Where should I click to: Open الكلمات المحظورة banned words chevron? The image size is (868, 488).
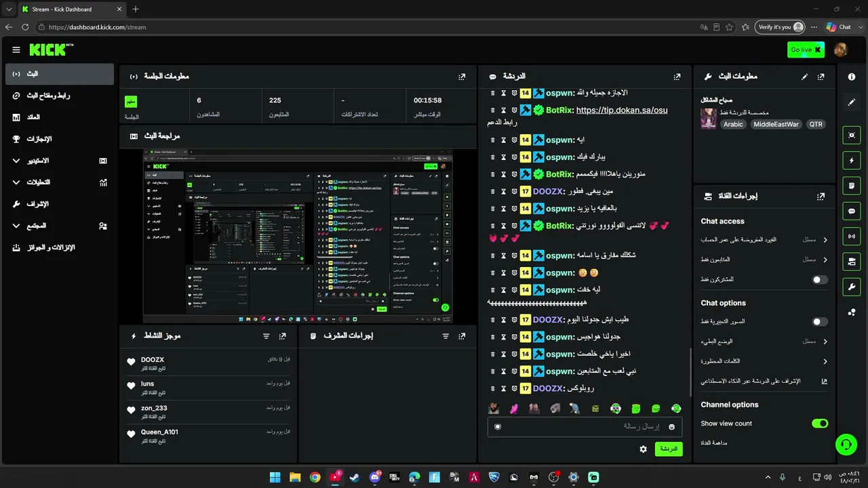pyautogui.click(x=825, y=361)
